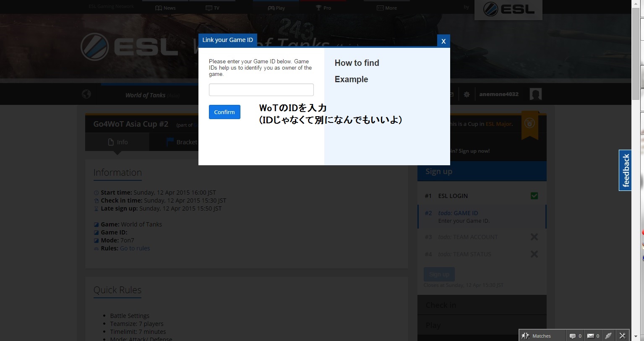This screenshot has width=644, height=341.
Task: Open the News menu in top bar
Action: [x=165, y=8]
